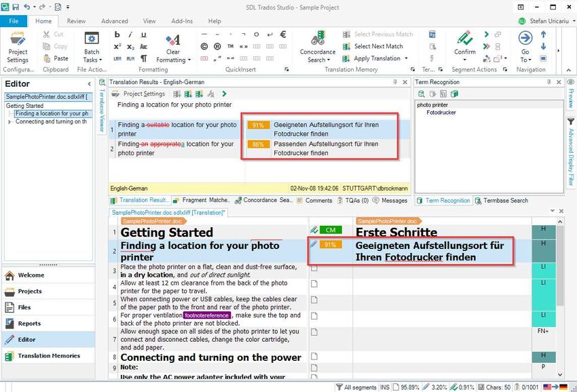This screenshot has width=577, height=392.
Task: Apply superscript formatting
Action: click(x=117, y=46)
